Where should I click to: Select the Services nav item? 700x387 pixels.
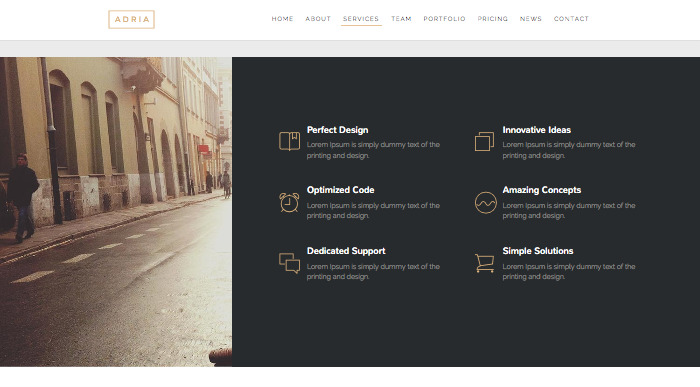click(x=361, y=19)
